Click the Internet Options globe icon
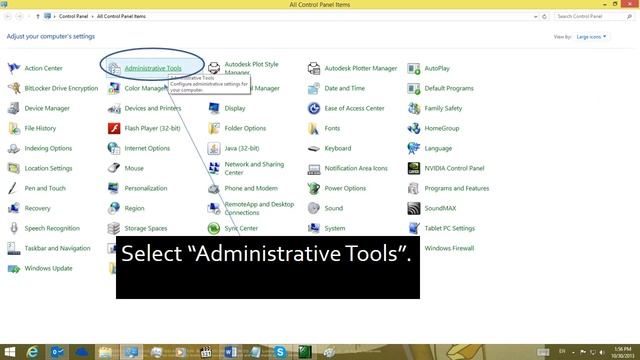 (114, 148)
